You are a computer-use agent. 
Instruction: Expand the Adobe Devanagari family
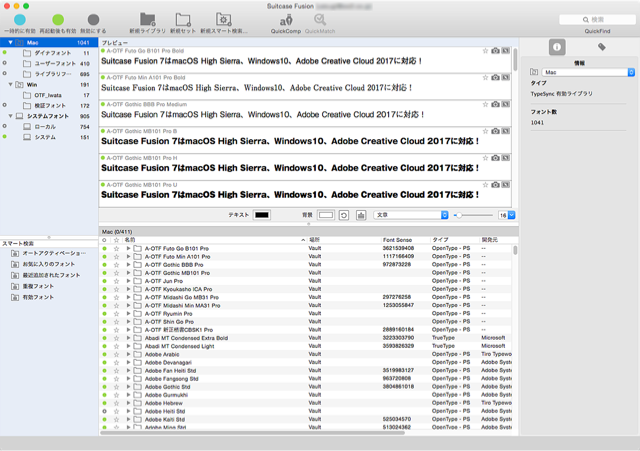(128, 362)
